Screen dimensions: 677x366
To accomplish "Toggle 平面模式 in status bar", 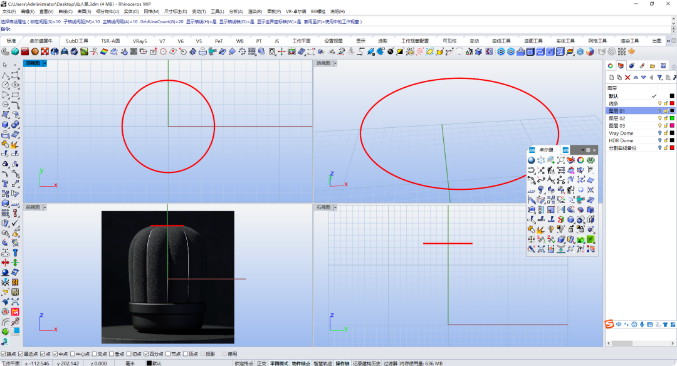I will coord(279,363).
